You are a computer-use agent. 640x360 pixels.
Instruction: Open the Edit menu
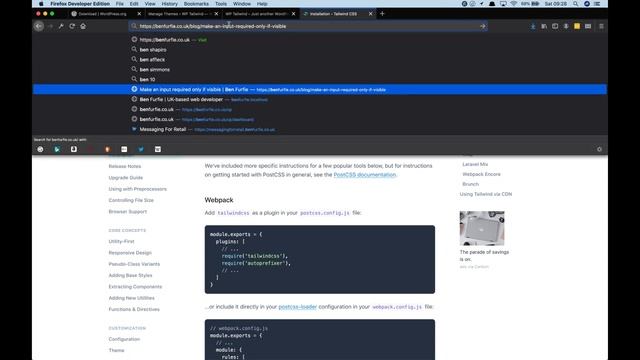coord(134,4)
